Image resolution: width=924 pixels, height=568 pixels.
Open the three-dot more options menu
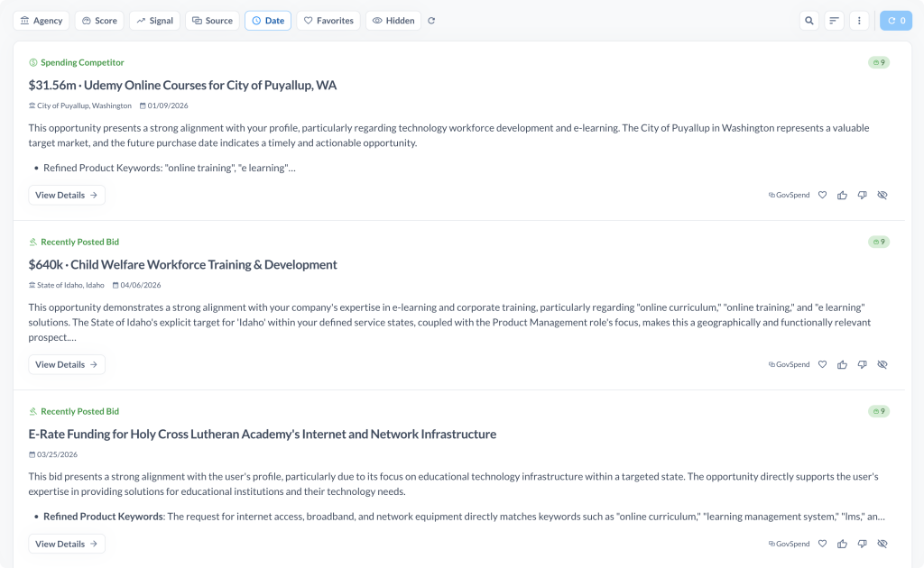(x=859, y=21)
